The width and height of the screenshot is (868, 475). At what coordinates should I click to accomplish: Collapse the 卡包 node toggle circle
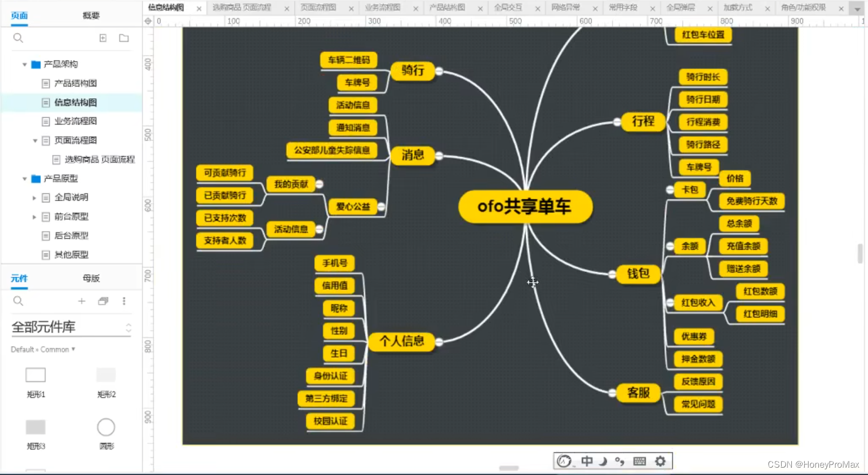point(670,190)
